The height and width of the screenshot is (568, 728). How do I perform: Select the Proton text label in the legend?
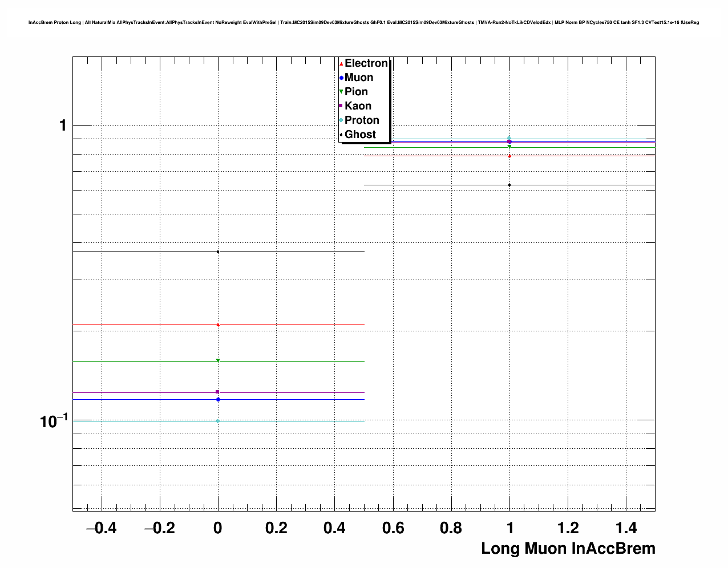(362, 120)
